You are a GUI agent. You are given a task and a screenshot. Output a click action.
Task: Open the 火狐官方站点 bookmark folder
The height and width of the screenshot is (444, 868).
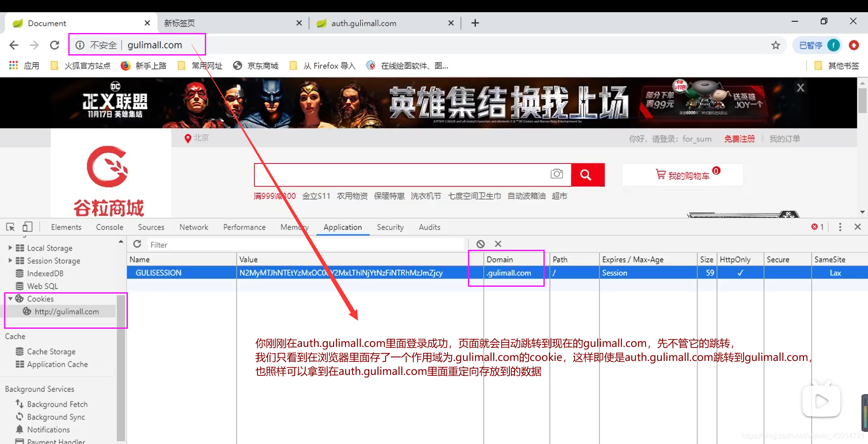click(x=80, y=66)
